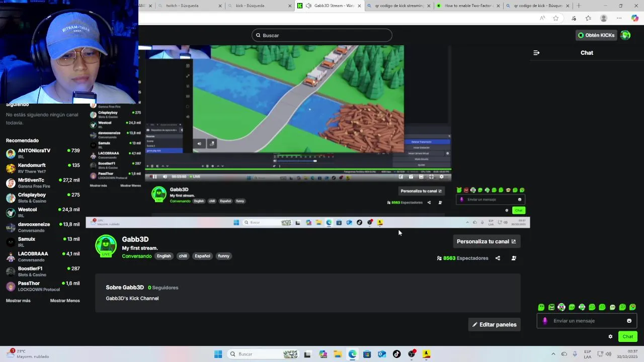Open the Westcol recommended channel
The height and width of the screenshot is (362, 644).
click(x=43, y=212)
